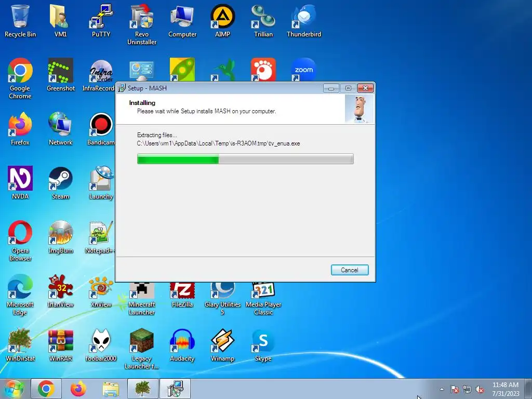Open the Firefox desktop shortcut
Image resolution: width=532 pixels, height=399 pixels.
click(x=20, y=129)
